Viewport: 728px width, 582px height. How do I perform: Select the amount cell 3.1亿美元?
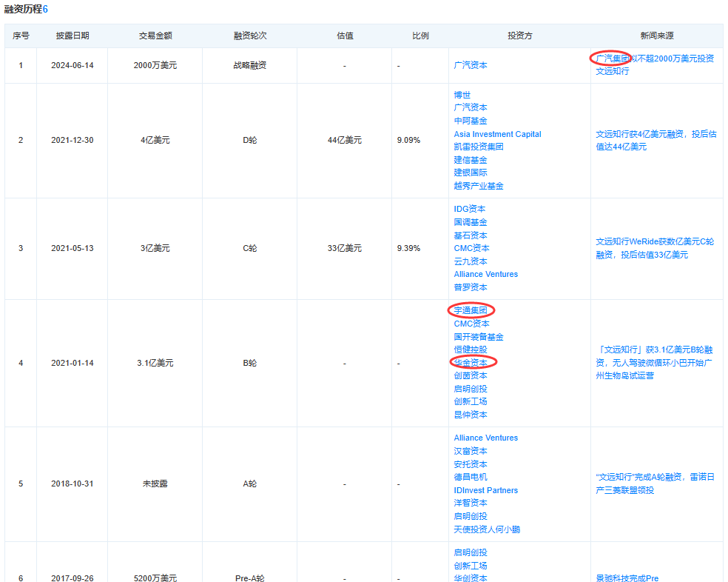tap(155, 363)
